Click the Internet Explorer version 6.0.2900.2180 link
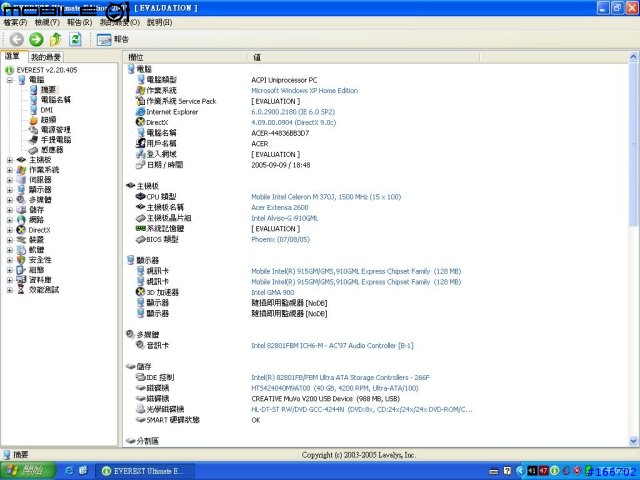This screenshot has height=480, width=640. click(x=293, y=112)
